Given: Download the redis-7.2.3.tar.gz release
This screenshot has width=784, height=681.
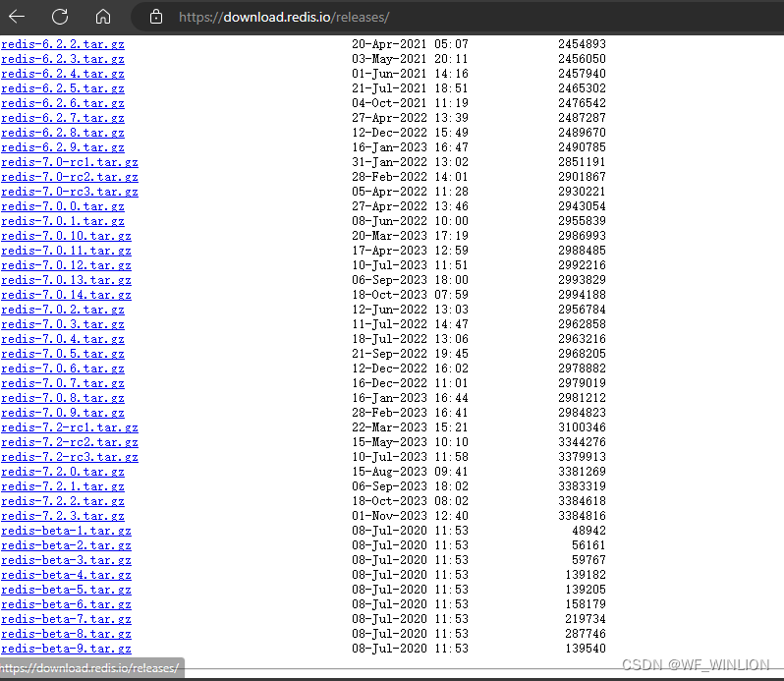Looking at the screenshot, I should [63, 517].
